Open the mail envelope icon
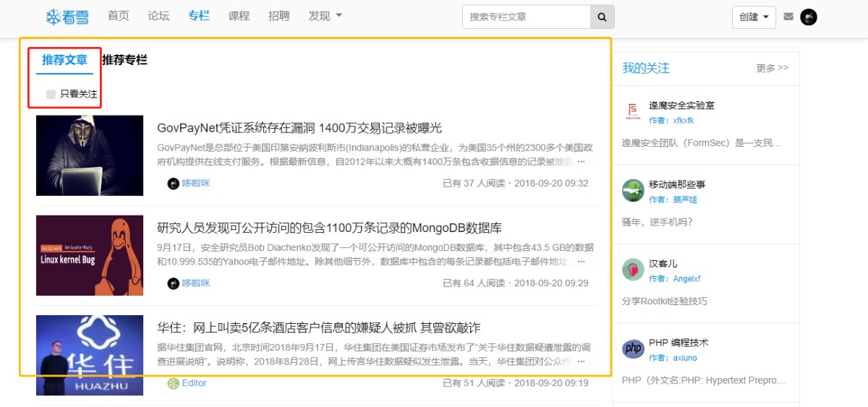Viewport: 868px width, 407px height. click(x=788, y=17)
